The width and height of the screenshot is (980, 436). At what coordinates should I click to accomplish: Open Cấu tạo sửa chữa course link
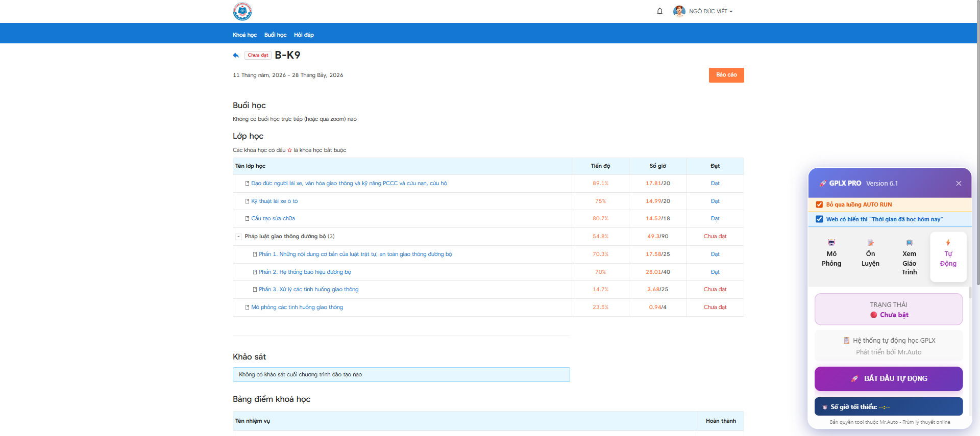point(273,218)
